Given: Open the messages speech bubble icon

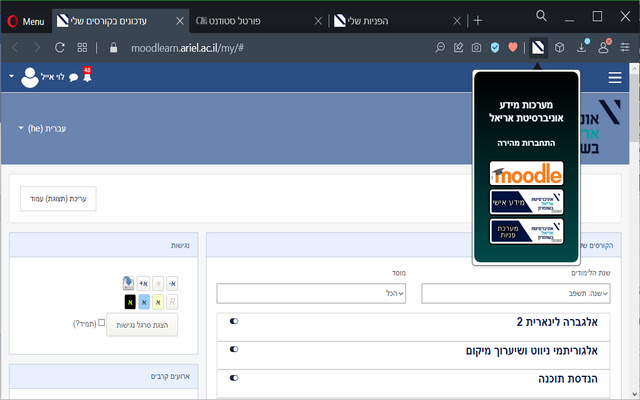Looking at the screenshot, I should pos(73,78).
